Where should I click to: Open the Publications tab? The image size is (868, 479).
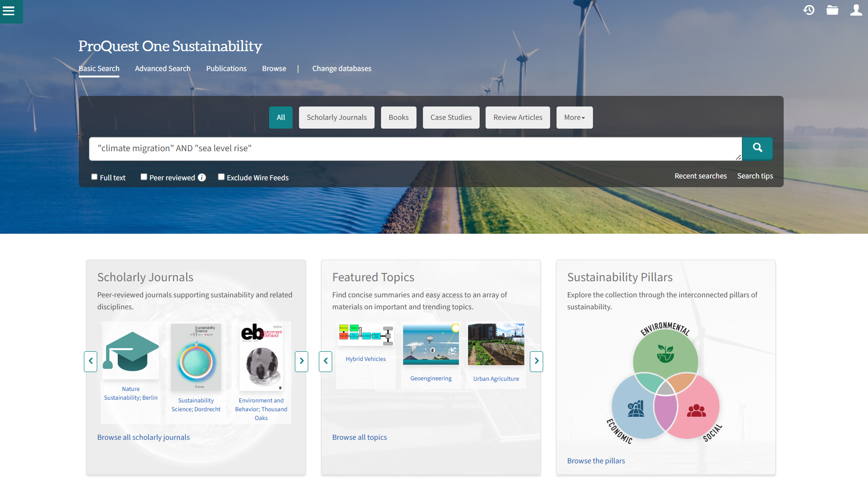[x=226, y=68]
